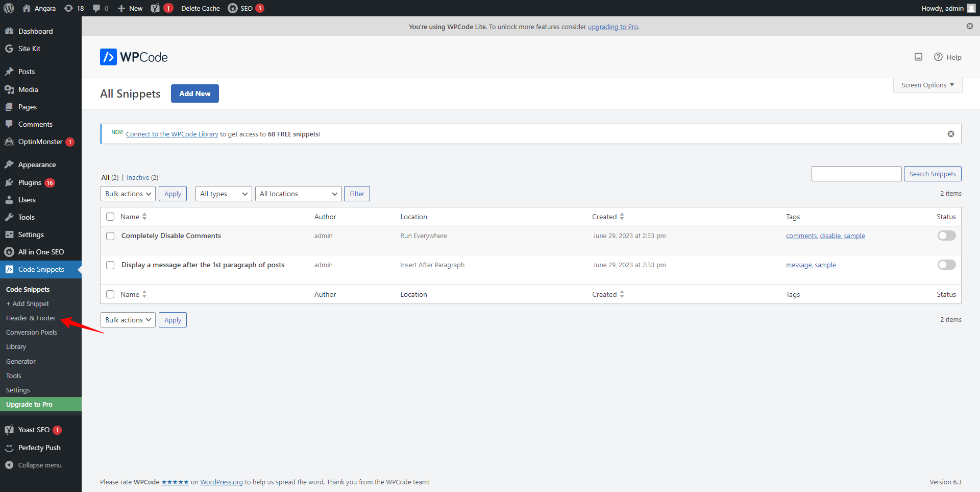Viewport: 980px width, 492px height.
Task: Open the Completely Disable Comments snippet
Action: point(171,236)
